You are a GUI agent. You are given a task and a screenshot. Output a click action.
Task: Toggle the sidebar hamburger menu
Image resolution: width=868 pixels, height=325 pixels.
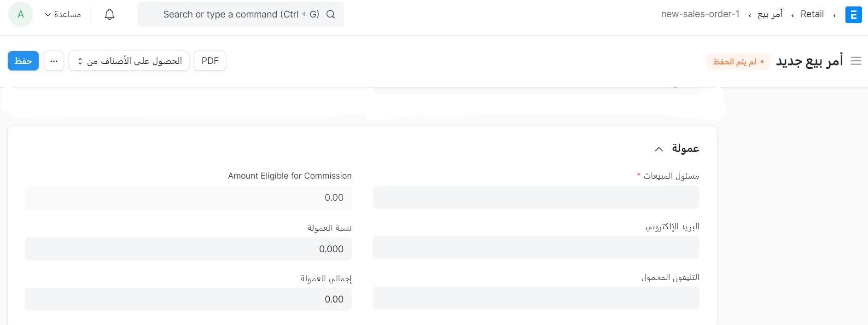click(x=856, y=61)
